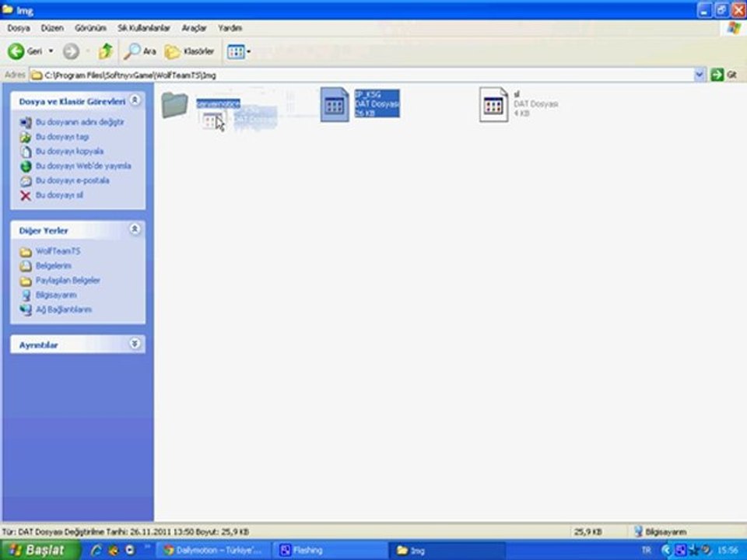Toggle the Klasörler folder tree pane
747x560 pixels.
[x=189, y=51]
